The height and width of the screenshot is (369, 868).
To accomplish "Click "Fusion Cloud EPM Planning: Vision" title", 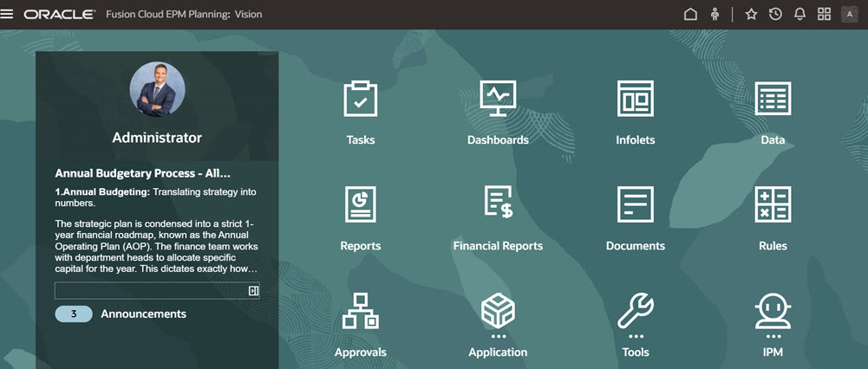I will [x=184, y=15].
